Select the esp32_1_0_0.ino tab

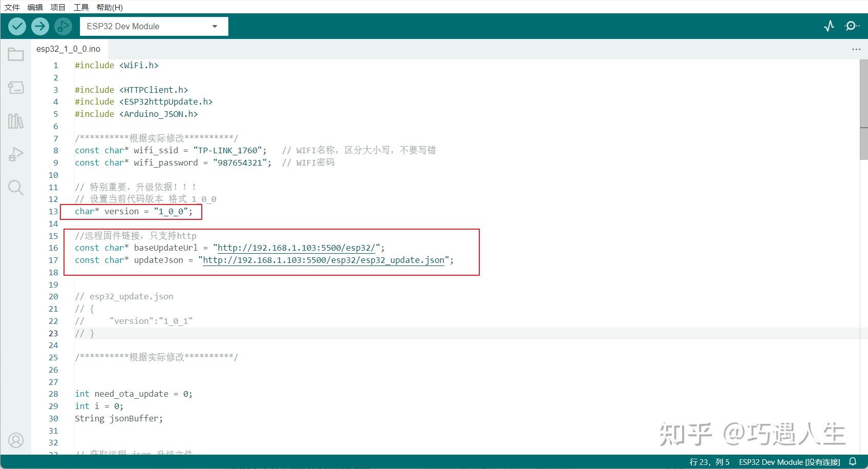click(x=69, y=49)
